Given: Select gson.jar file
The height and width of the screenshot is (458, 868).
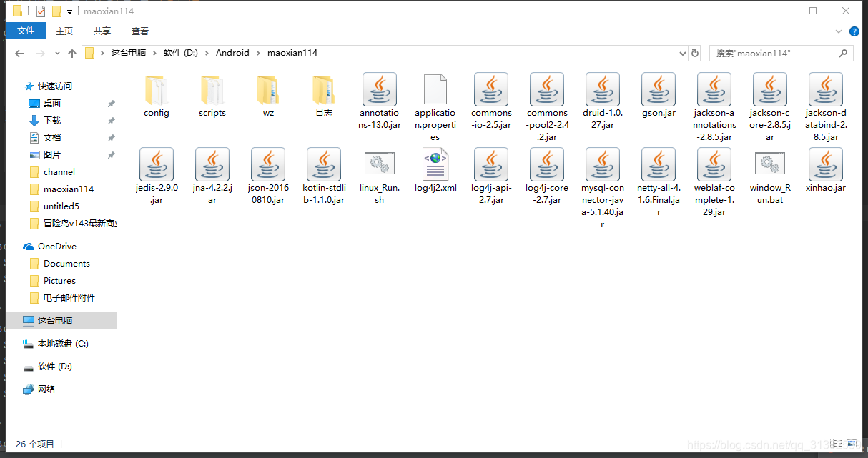Looking at the screenshot, I should [659, 96].
